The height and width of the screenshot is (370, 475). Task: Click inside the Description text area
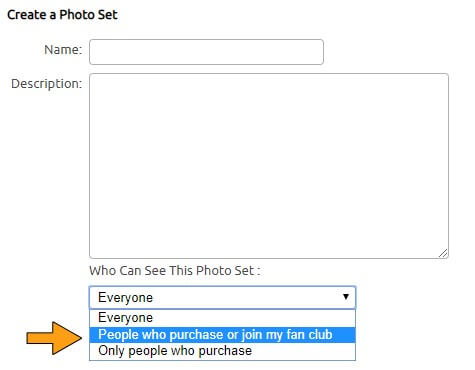tap(269, 166)
